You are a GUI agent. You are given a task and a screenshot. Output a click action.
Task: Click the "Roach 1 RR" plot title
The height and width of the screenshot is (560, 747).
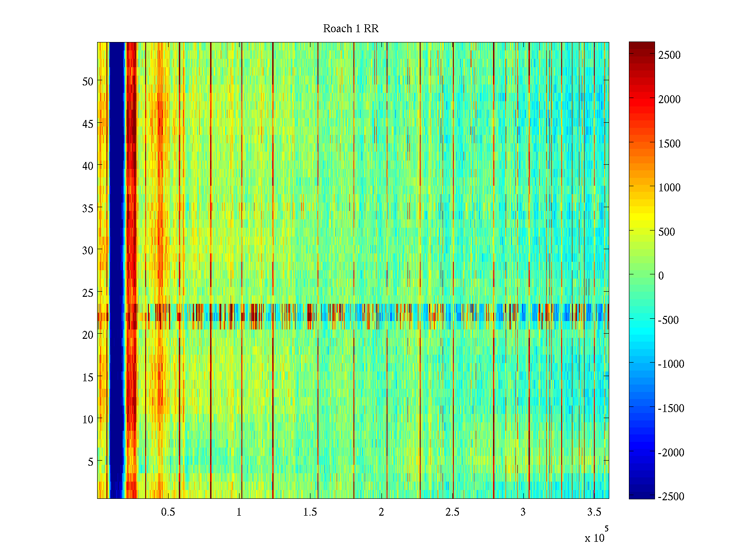(x=351, y=29)
